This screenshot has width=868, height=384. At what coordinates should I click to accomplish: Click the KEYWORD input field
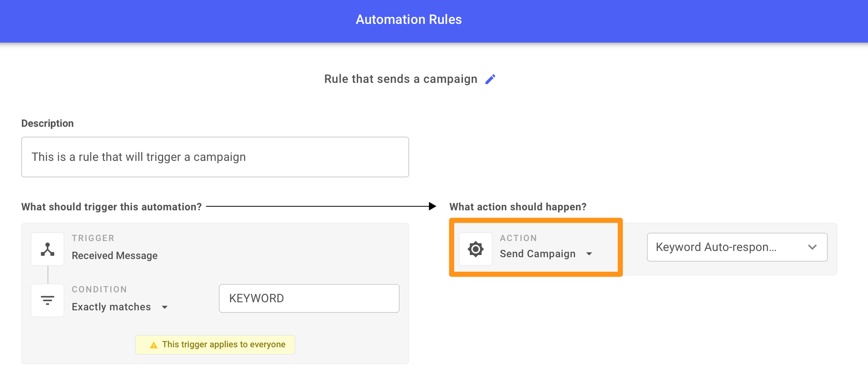[x=309, y=298]
